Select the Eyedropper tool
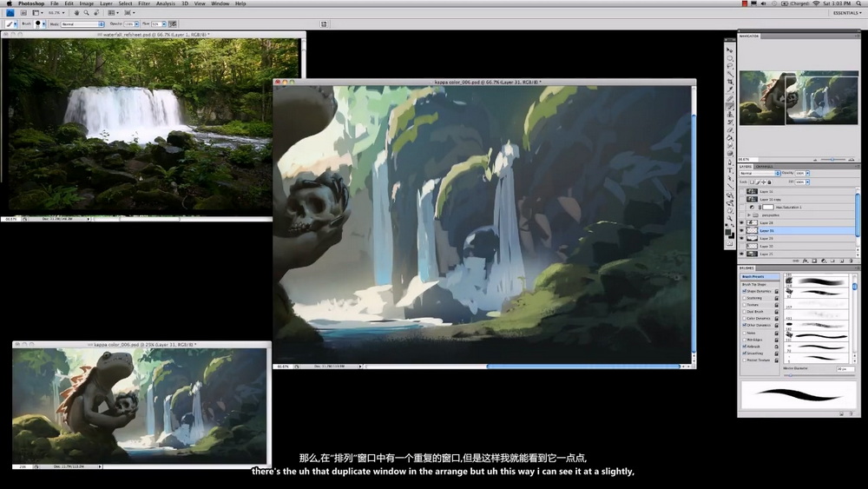Image resolution: width=868 pixels, height=489 pixels. [x=730, y=89]
